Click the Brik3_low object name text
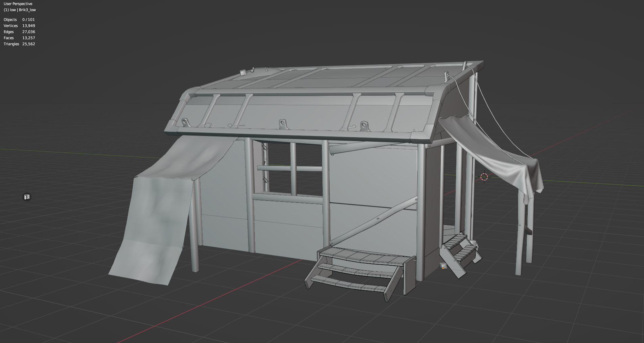The image size is (644, 343). (27, 10)
